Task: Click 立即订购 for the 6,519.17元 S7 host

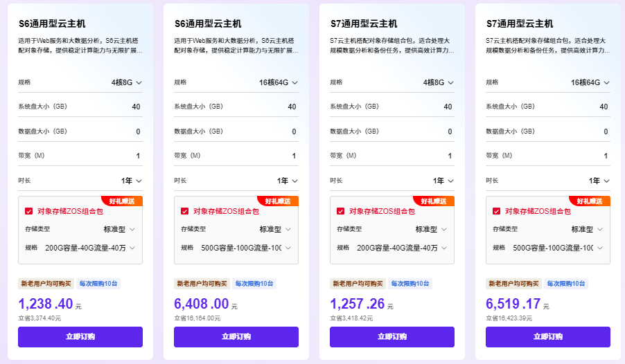Action: [x=547, y=337]
